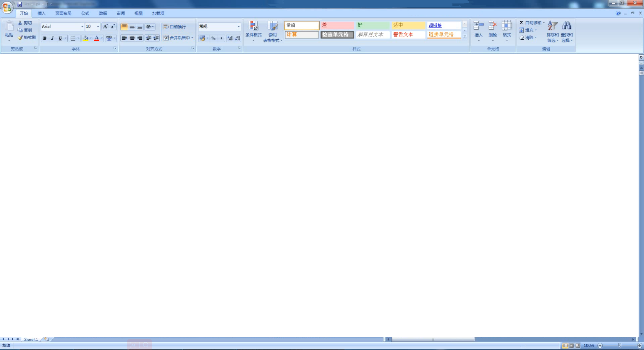Select the Sheet1 worksheet tab
Screen dimensions: 644x350
[31, 339]
